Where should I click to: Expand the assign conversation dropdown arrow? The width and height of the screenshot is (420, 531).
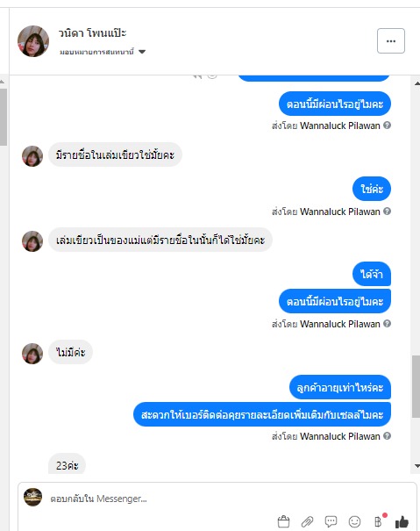click(142, 52)
